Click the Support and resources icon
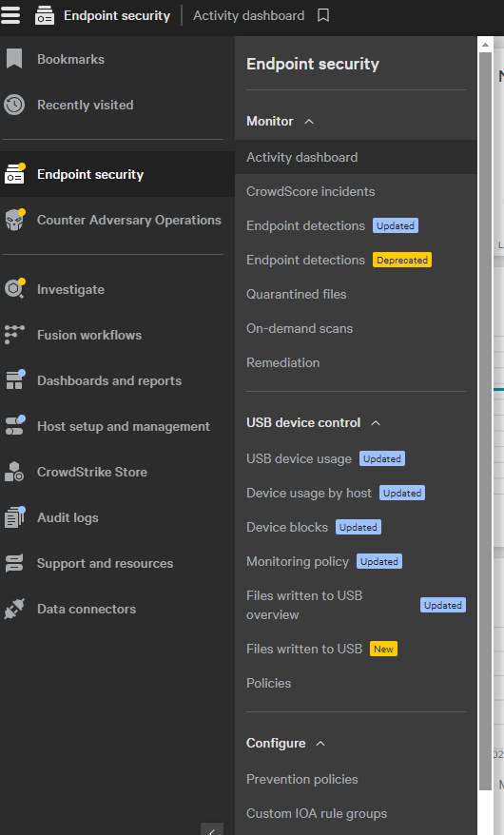Screen dimensions: 504x835 tap(14, 563)
